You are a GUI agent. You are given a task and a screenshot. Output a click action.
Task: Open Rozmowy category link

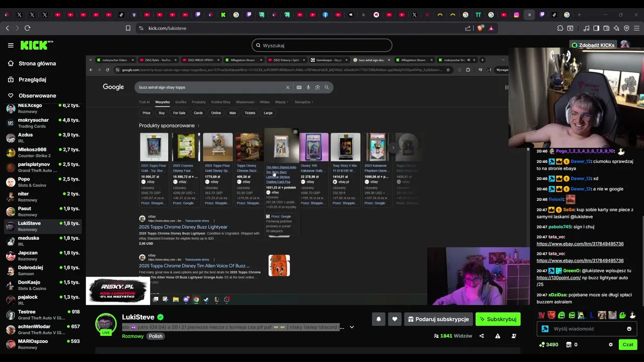click(x=133, y=336)
